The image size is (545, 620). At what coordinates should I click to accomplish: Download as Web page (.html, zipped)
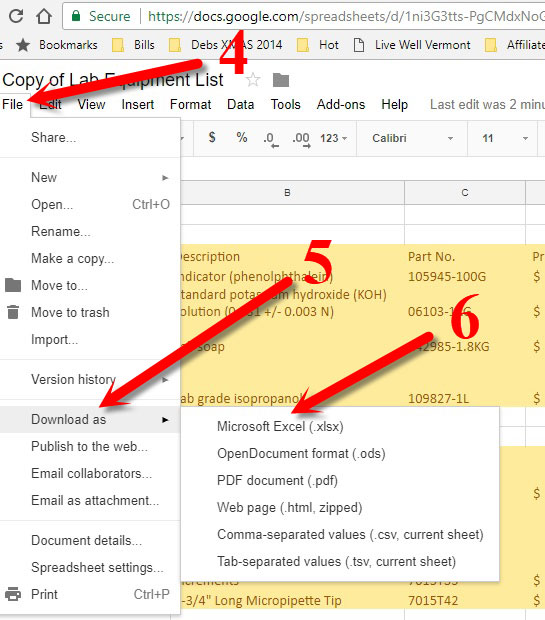(x=340, y=507)
